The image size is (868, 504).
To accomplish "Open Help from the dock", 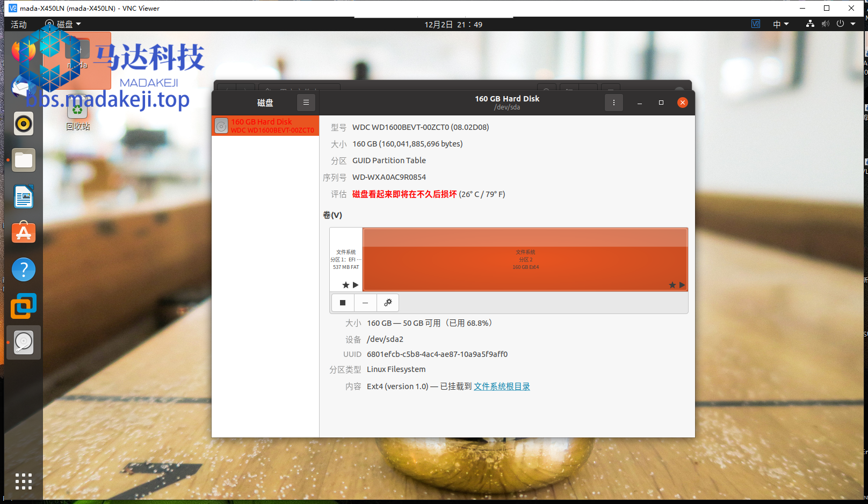I will tap(24, 269).
